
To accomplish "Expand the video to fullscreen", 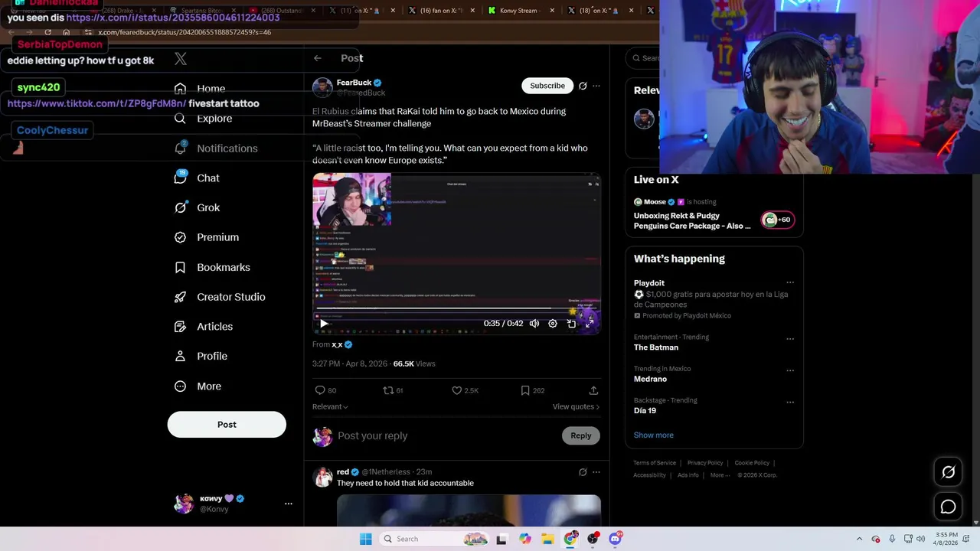I will tap(590, 324).
